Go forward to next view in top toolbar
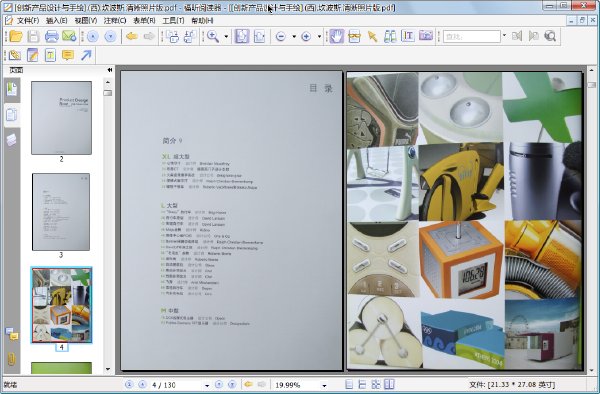This screenshot has height=394, width=600. (x=149, y=36)
